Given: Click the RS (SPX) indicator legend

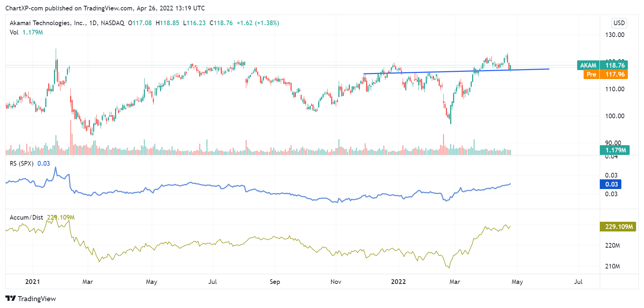Looking at the screenshot, I should tap(30, 164).
